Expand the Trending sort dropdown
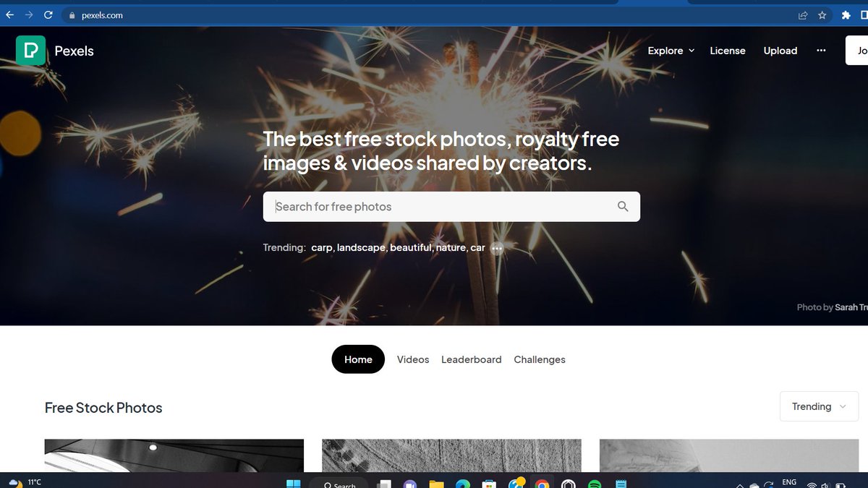The width and height of the screenshot is (868, 488). (x=819, y=406)
